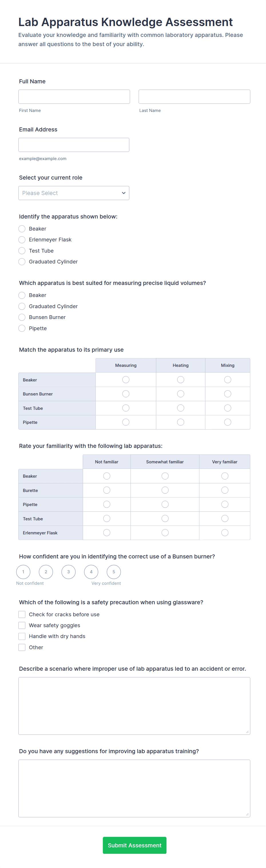Pick Bunsen Burner radio option

coord(22,317)
